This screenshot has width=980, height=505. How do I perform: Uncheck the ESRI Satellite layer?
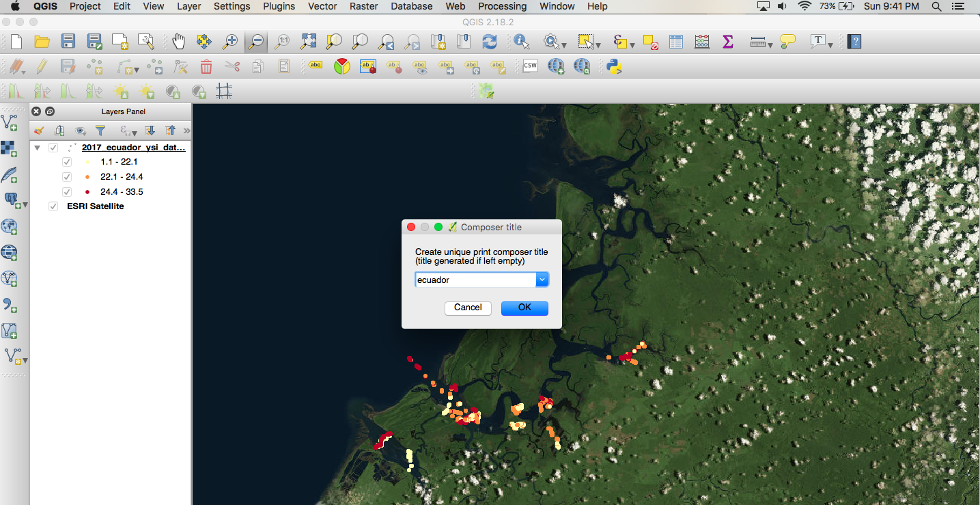[53, 206]
